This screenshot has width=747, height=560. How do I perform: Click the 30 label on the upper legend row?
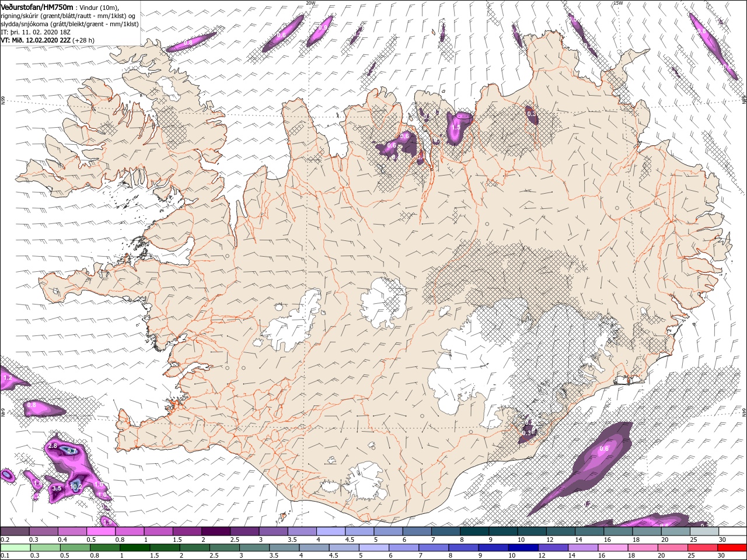(721, 540)
